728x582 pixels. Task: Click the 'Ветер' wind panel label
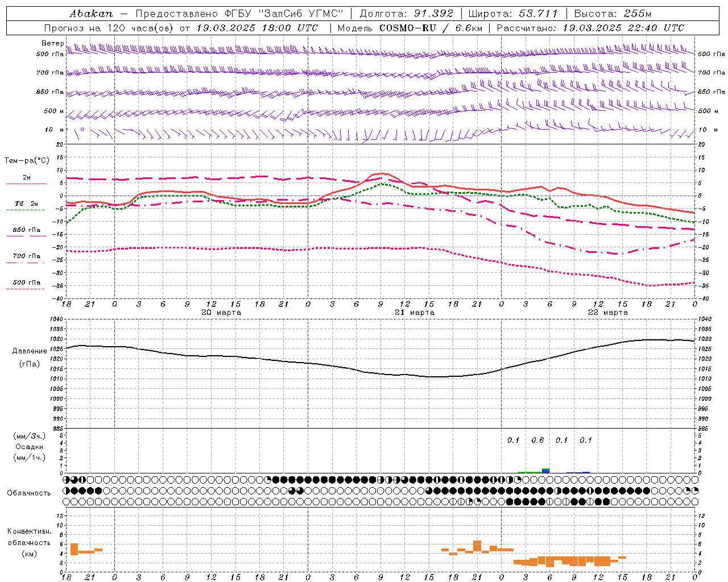click(x=52, y=43)
